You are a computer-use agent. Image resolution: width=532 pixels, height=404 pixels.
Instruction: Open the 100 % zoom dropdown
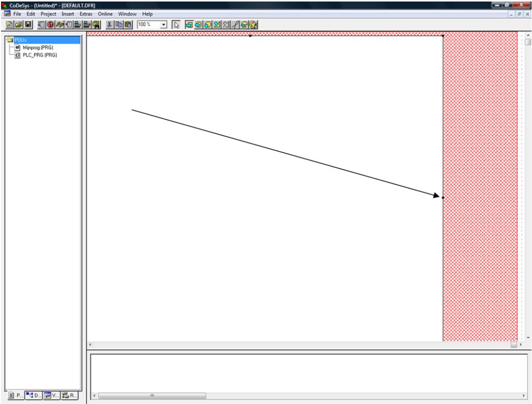point(164,24)
